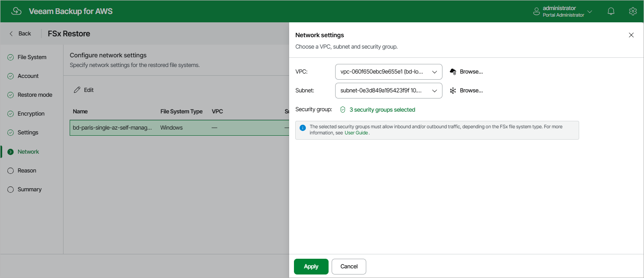
Task: Cancel the network settings changes
Action: (349, 267)
